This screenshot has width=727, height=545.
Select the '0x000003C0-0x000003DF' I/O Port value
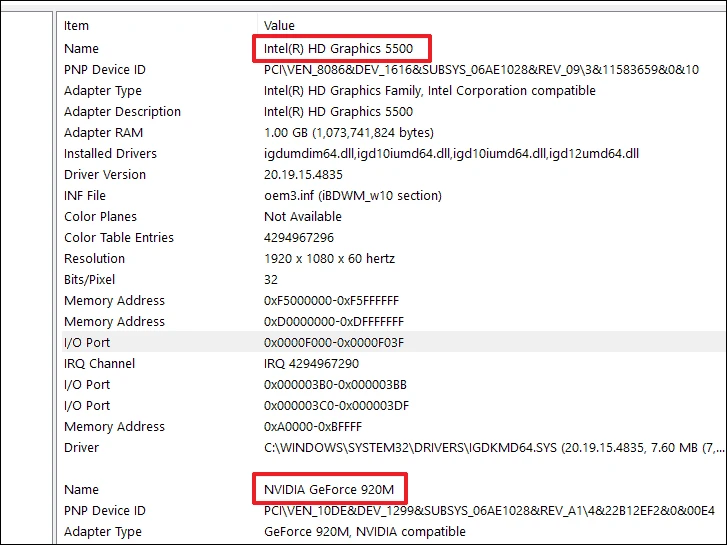[337, 406]
